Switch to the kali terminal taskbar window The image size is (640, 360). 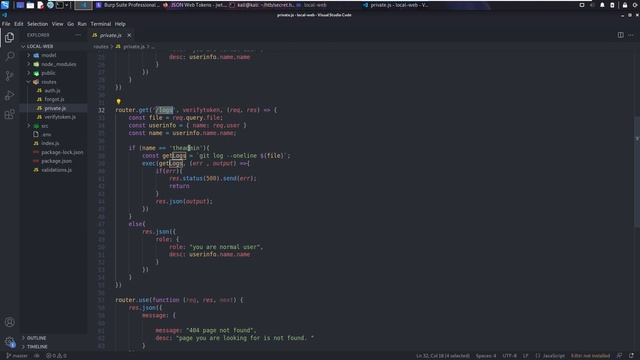click(262, 5)
